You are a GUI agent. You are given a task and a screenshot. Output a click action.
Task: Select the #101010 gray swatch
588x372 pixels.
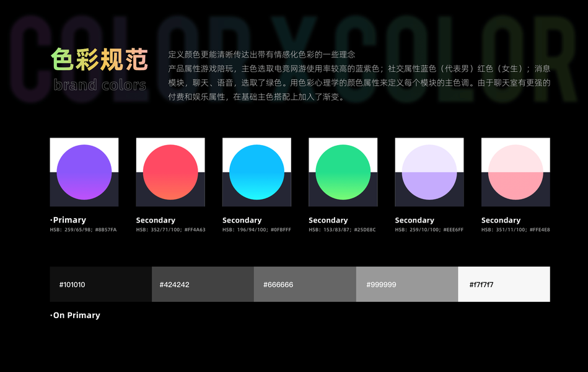[x=101, y=284]
